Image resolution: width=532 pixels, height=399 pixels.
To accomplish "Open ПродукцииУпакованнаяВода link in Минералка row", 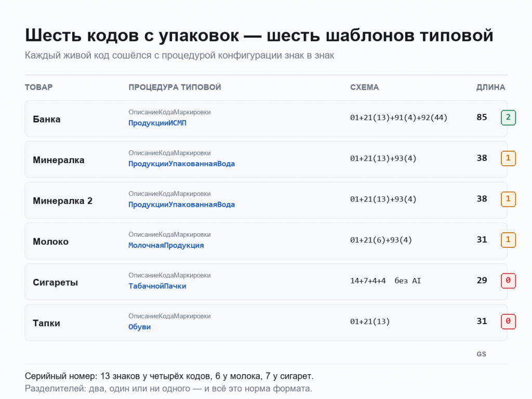I will 181,164.
